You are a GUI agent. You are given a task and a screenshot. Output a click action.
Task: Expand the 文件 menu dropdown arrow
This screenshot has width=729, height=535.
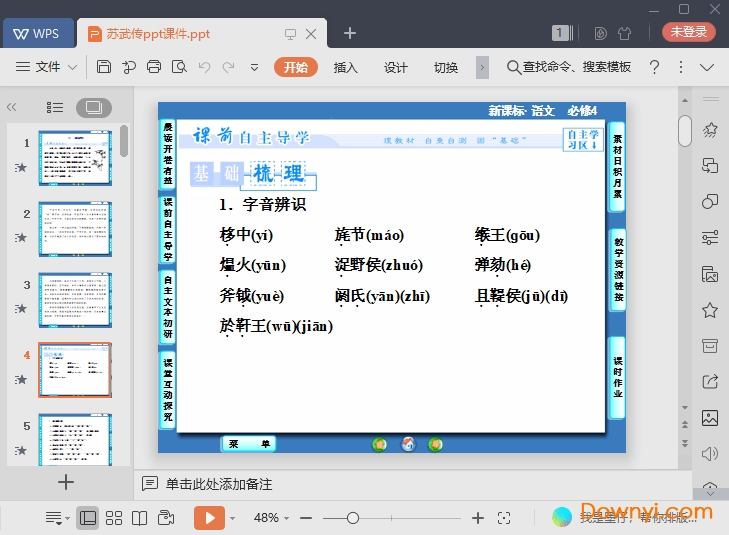pos(72,67)
